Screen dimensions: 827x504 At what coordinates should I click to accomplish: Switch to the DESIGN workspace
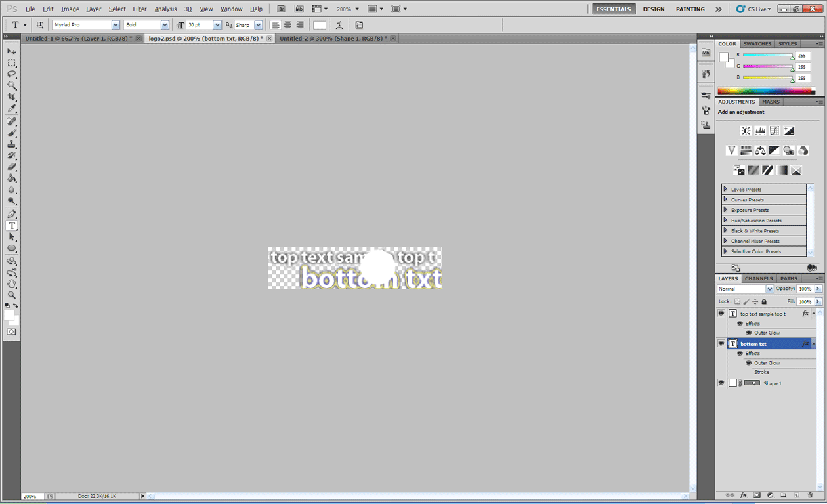click(654, 9)
